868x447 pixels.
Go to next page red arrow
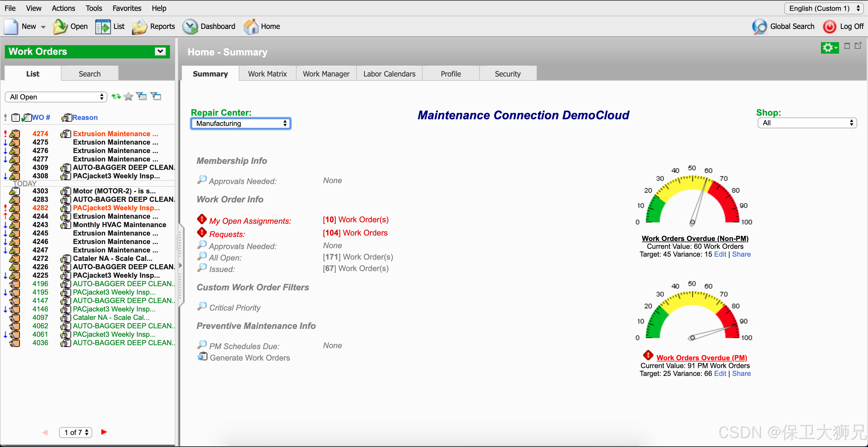tap(104, 432)
